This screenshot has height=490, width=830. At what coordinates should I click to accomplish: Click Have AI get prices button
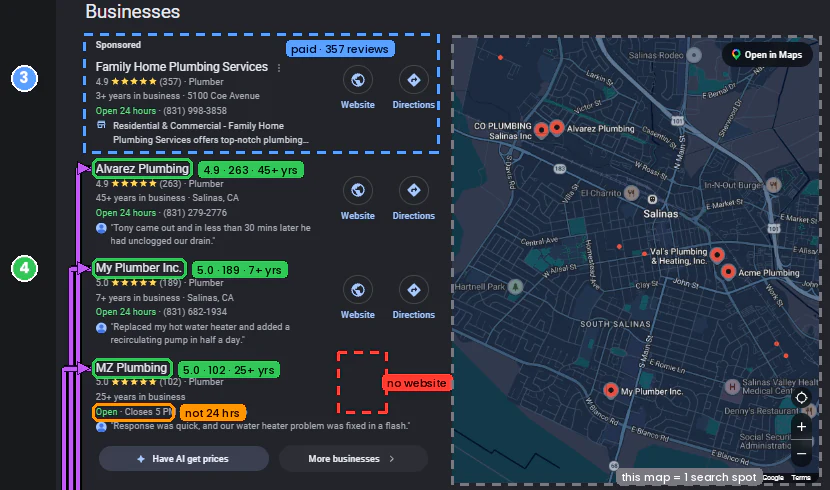coord(184,459)
